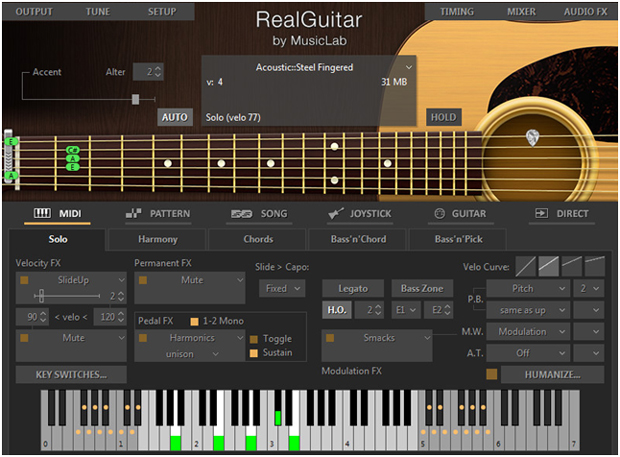Click the Song cassette icon

tap(241, 214)
